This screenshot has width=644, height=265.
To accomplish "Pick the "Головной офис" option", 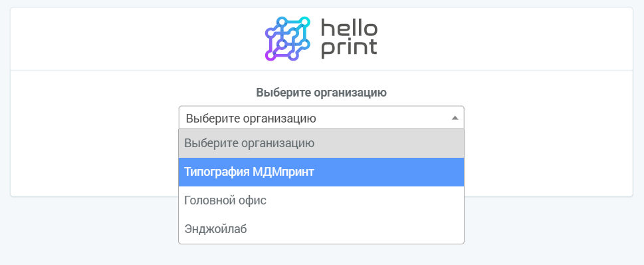I will (x=321, y=200).
